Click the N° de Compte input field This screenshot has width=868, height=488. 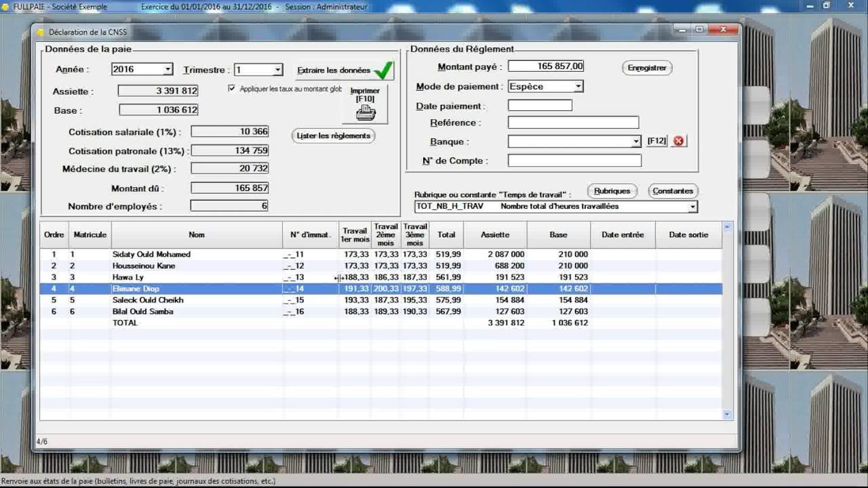pyautogui.click(x=574, y=161)
